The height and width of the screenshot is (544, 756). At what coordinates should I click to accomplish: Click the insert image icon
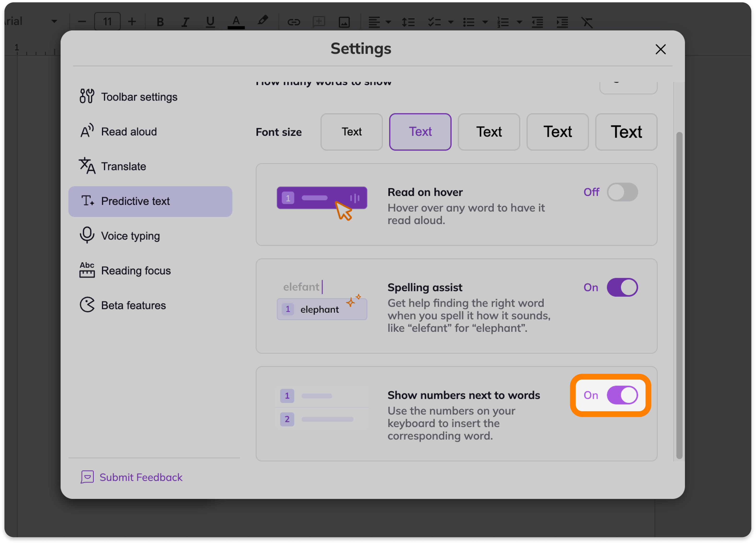pos(344,22)
